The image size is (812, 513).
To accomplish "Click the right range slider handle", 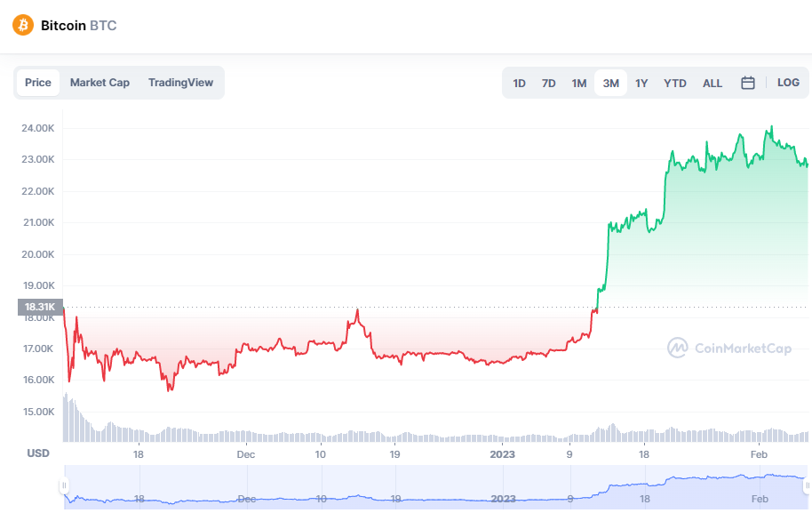I will click(807, 485).
